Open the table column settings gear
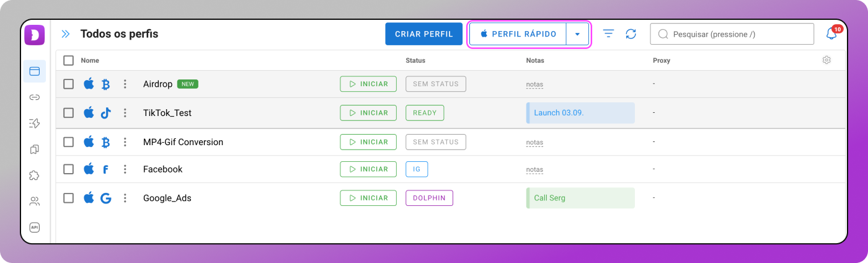 (826, 60)
